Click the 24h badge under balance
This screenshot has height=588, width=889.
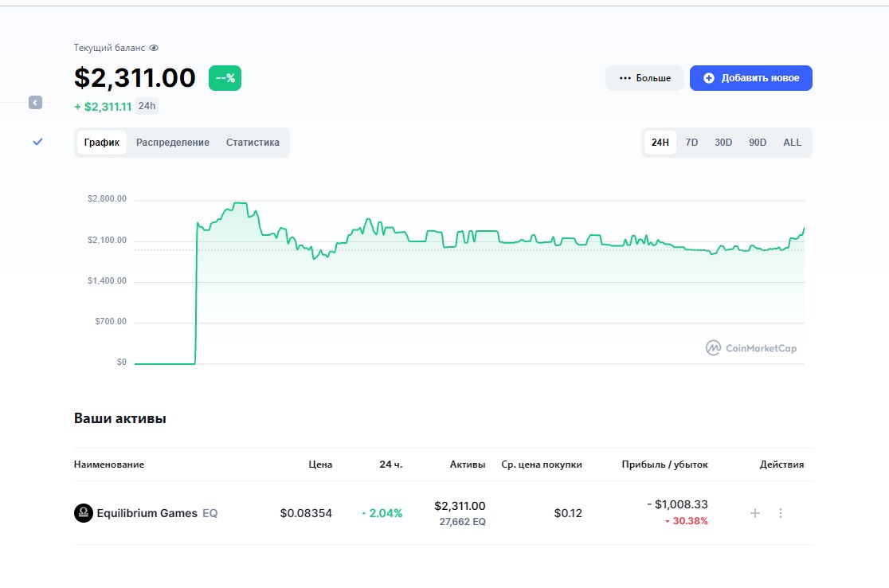(x=147, y=106)
